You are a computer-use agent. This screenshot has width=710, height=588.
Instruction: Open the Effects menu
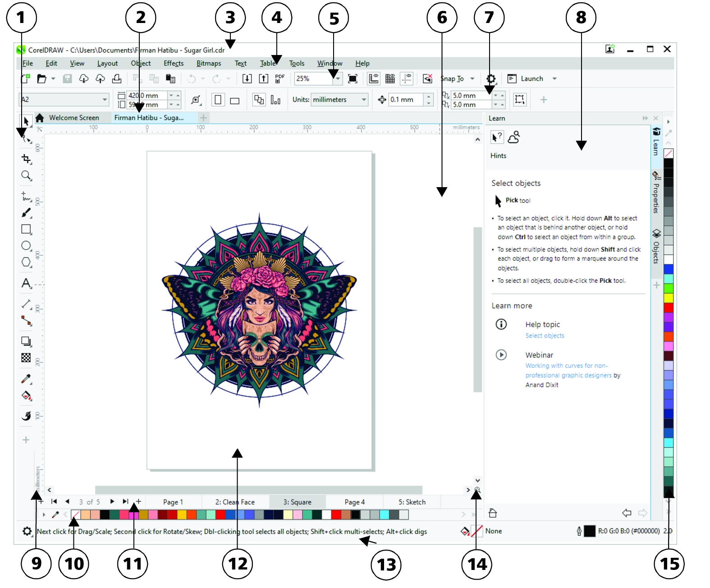(173, 64)
